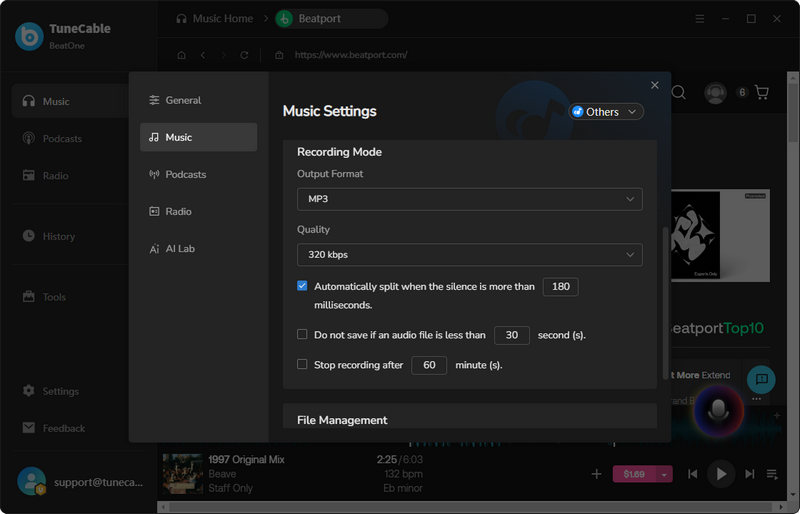Open the hamburger menu in title bar

(x=699, y=19)
